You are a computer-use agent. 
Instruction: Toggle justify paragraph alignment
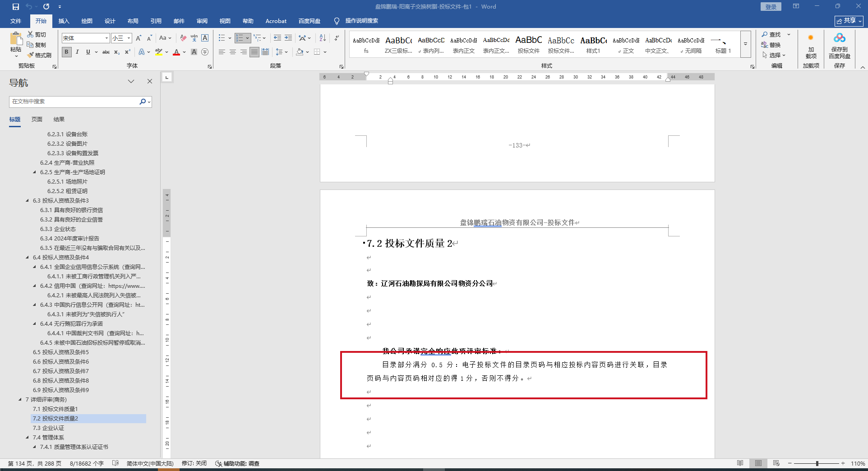tap(254, 52)
